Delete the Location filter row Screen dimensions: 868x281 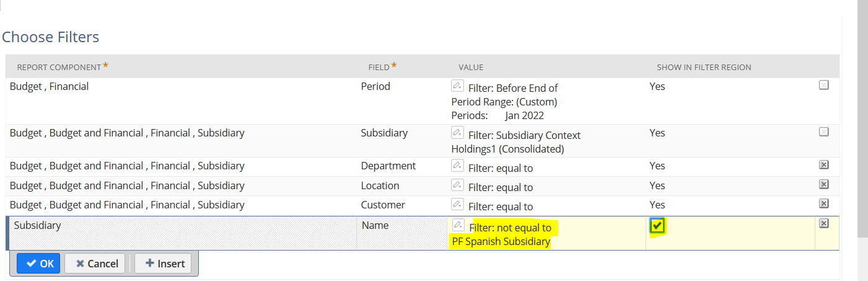tap(823, 184)
